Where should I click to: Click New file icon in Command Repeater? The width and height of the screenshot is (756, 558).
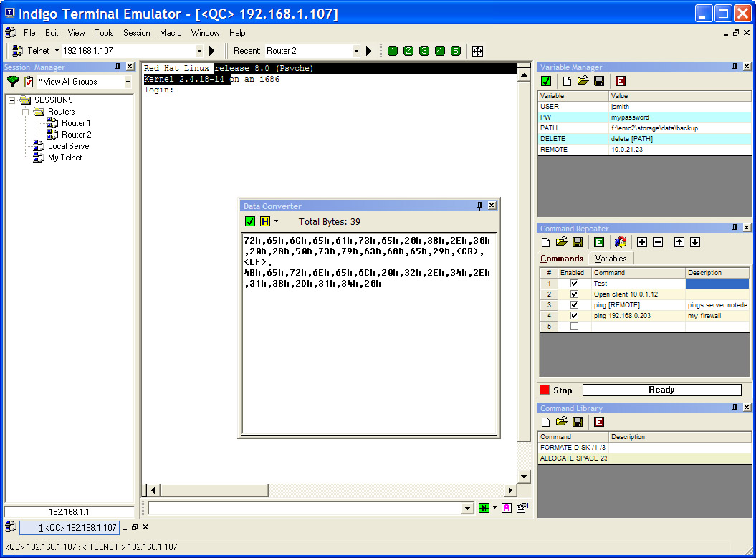(545, 242)
